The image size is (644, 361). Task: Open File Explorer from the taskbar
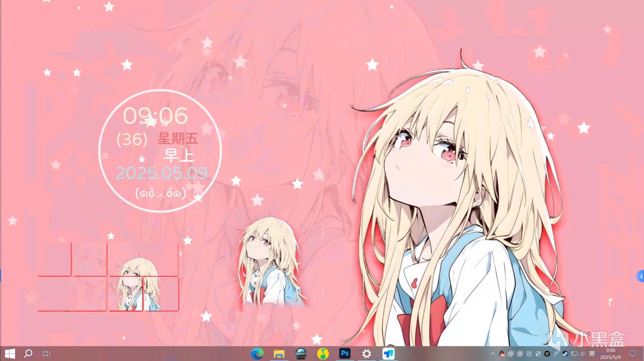coord(279,353)
